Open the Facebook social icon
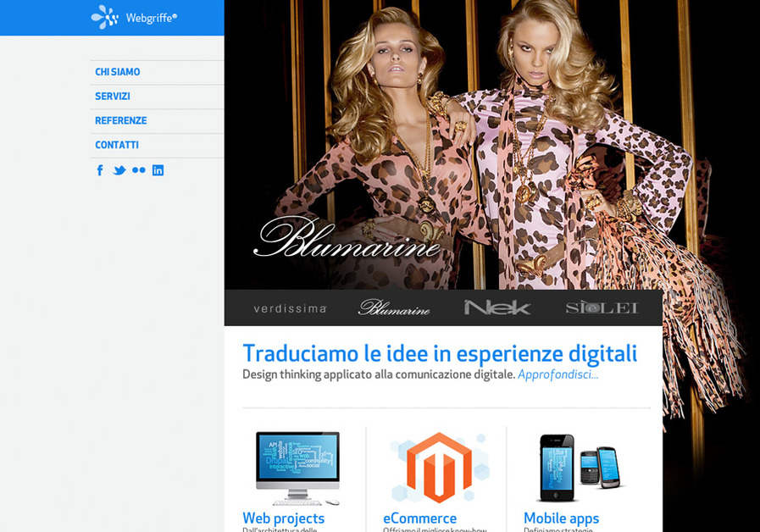Viewport: 760px width, 532px height. 100,170
